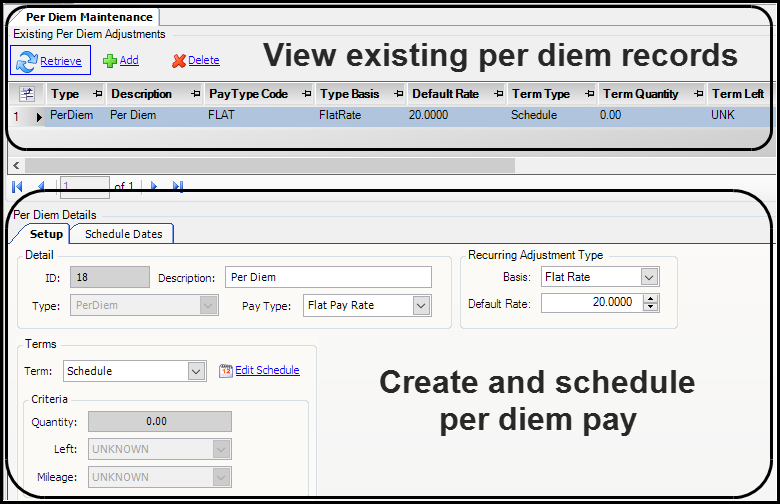Click pin icon on Type column
The height and width of the screenshot is (504, 780).
tap(98, 94)
